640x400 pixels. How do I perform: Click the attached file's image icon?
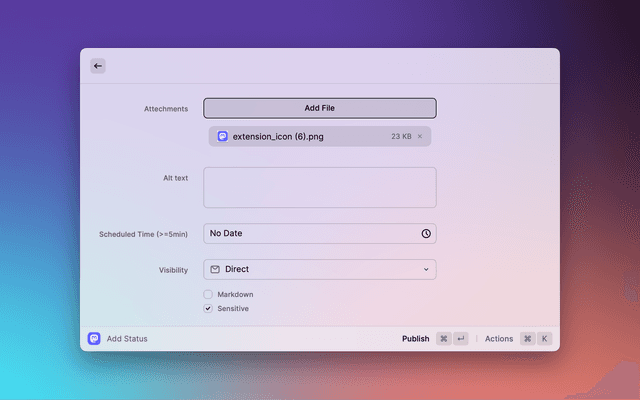(x=223, y=136)
